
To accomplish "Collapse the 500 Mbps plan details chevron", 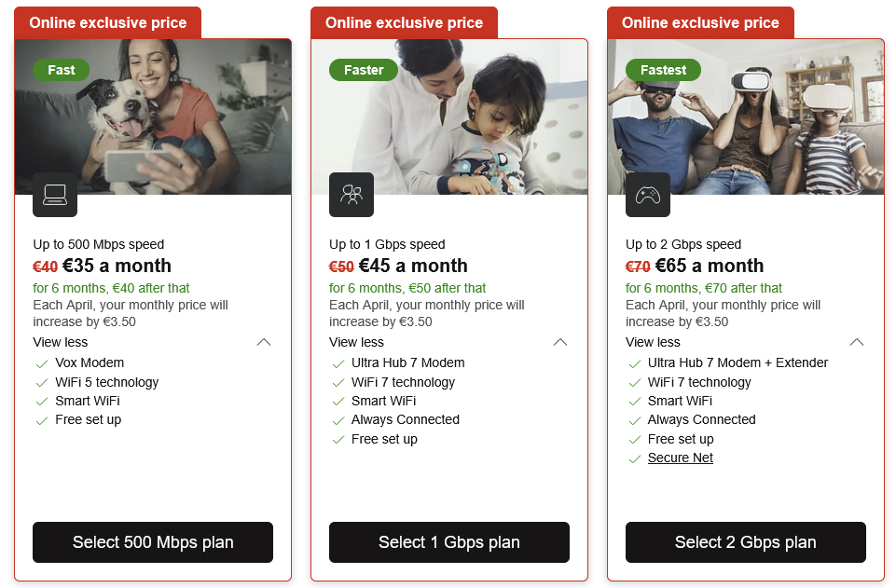I will (x=264, y=342).
